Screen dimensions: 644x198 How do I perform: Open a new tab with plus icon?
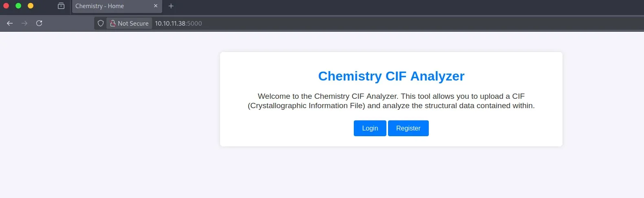tap(171, 6)
